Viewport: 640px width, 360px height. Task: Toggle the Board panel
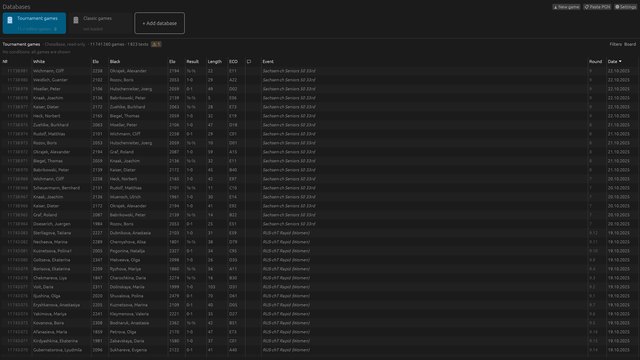630,44
